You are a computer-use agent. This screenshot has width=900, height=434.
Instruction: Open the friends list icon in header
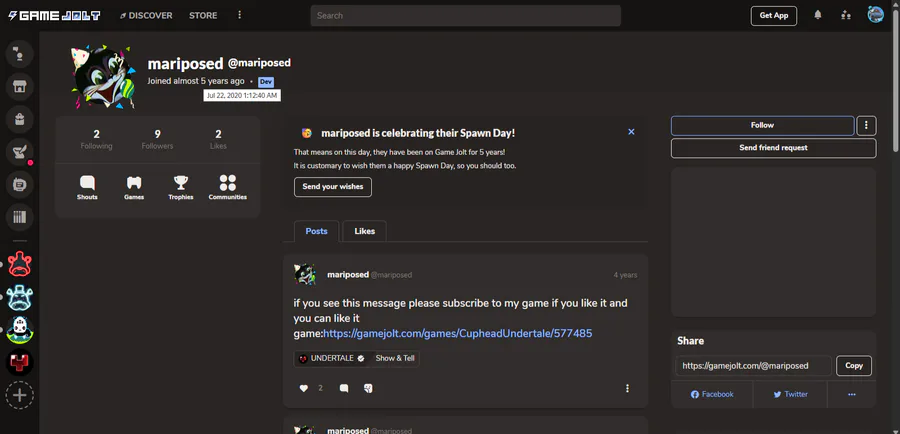click(846, 16)
